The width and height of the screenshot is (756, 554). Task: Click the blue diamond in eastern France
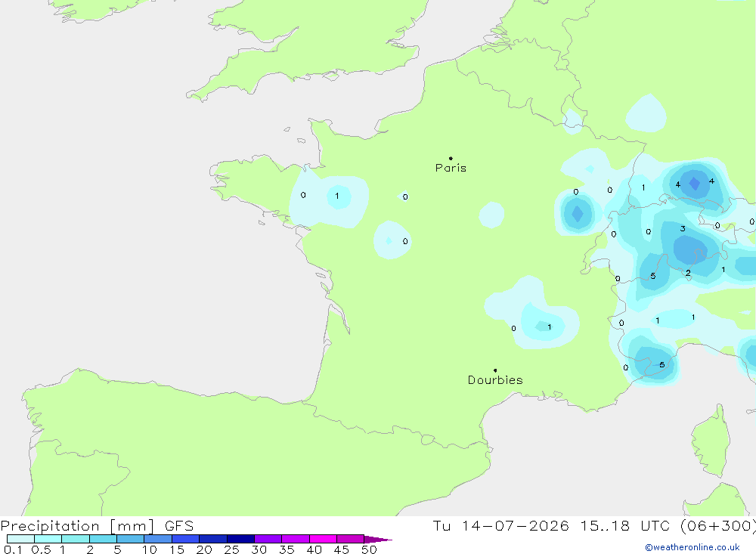[x=577, y=213]
